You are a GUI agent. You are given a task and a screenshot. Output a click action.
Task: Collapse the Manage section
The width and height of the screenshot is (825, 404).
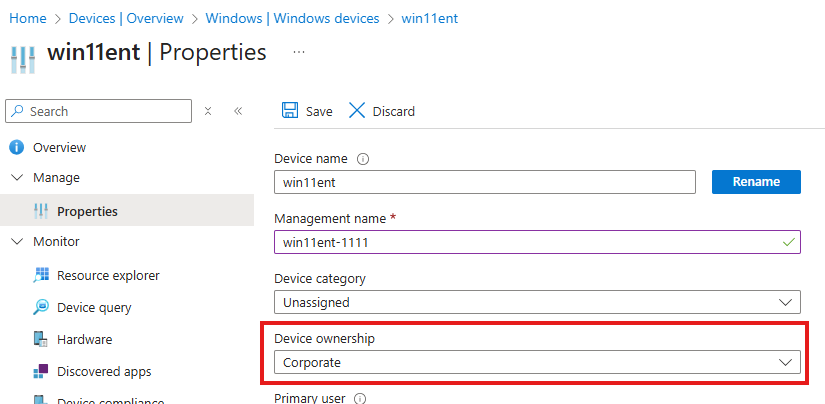(x=17, y=178)
